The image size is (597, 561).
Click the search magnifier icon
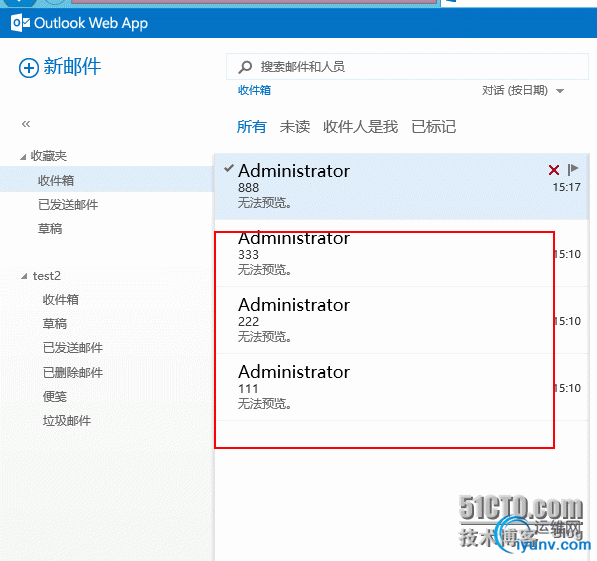245,67
